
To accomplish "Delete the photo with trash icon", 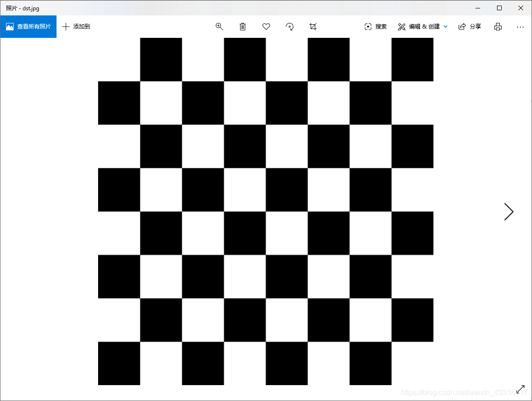I will (242, 27).
